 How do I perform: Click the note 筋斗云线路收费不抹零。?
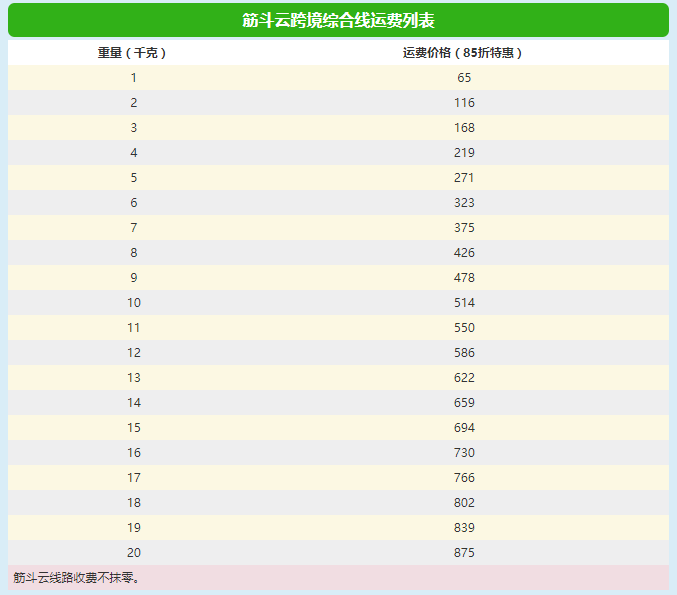tap(76, 578)
